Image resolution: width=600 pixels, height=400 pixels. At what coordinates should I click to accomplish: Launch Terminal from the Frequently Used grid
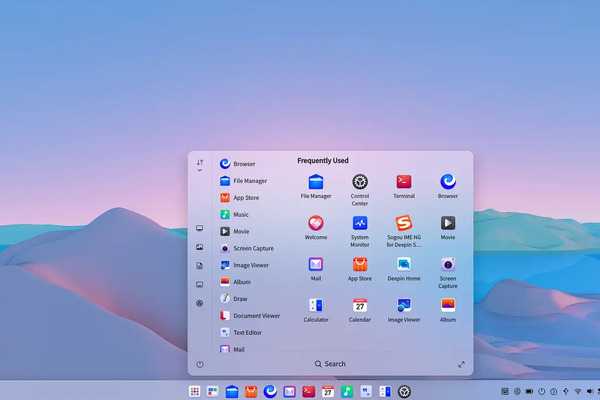pos(404,186)
